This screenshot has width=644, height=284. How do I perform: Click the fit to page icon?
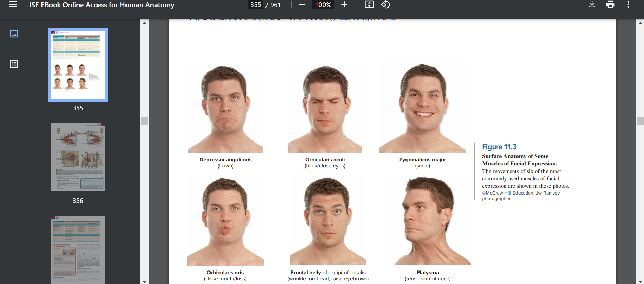(x=369, y=5)
